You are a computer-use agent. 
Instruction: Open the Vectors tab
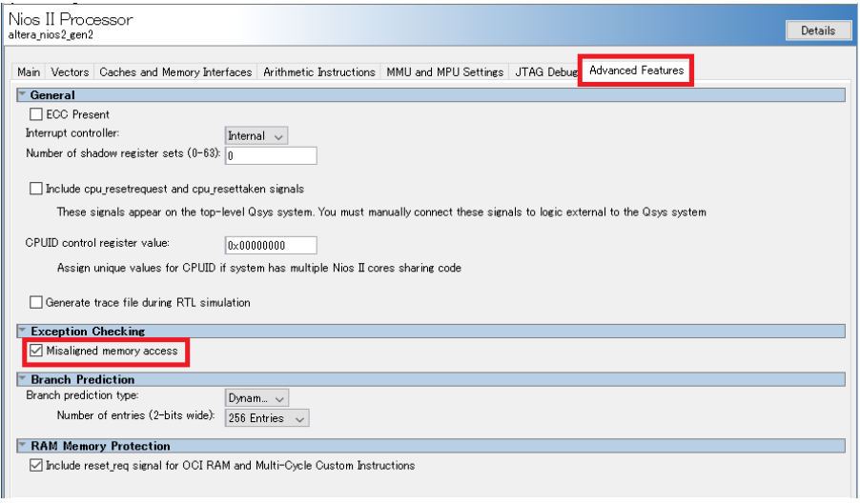coord(70,72)
